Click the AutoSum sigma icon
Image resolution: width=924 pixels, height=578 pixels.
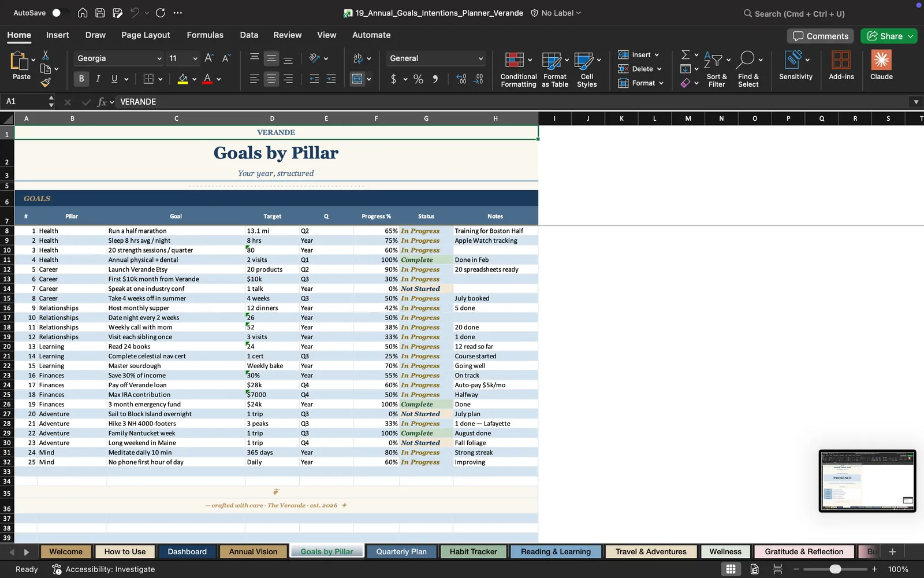click(x=685, y=54)
